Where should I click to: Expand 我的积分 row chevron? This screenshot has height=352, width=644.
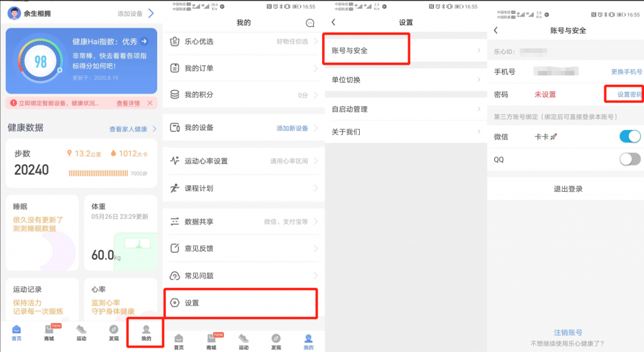pos(316,95)
